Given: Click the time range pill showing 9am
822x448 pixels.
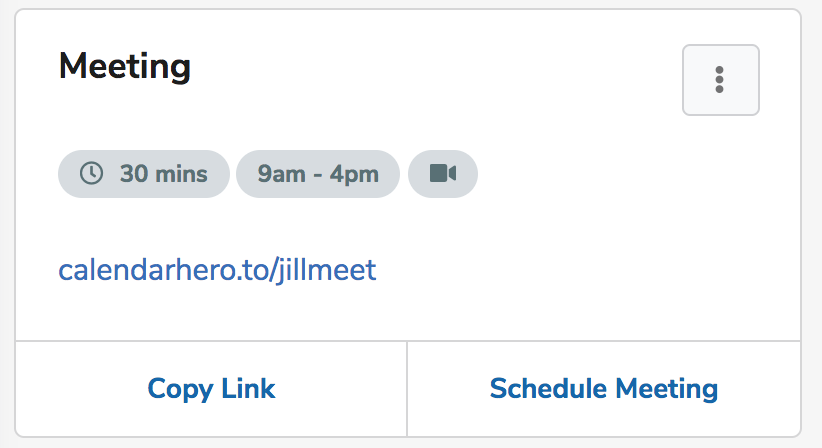Looking at the screenshot, I should [317, 174].
